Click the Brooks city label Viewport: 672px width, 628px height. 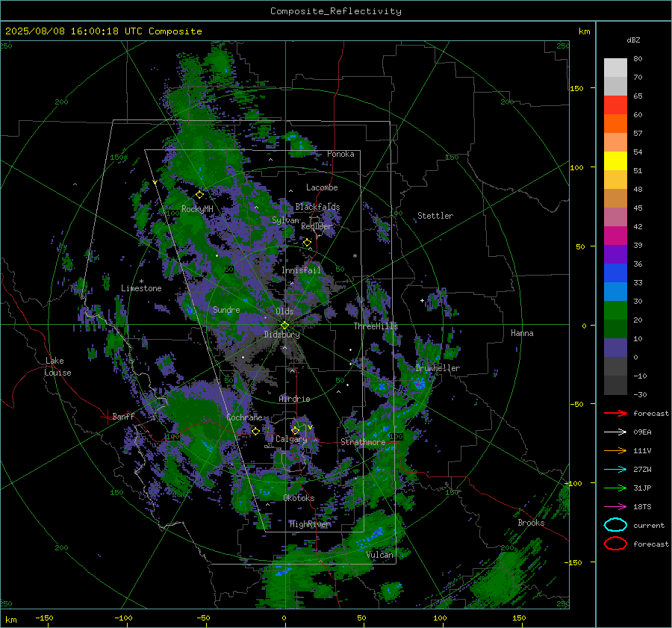[x=531, y=523]
